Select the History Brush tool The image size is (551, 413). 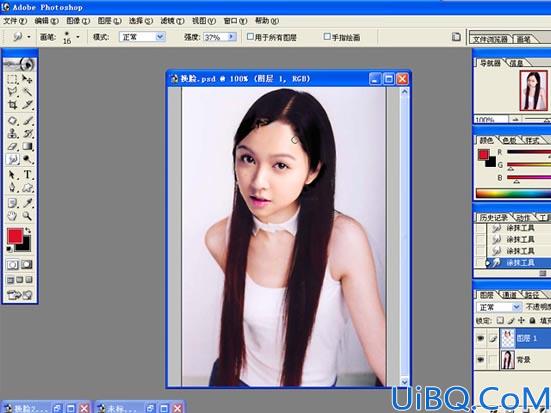[27, 133]
